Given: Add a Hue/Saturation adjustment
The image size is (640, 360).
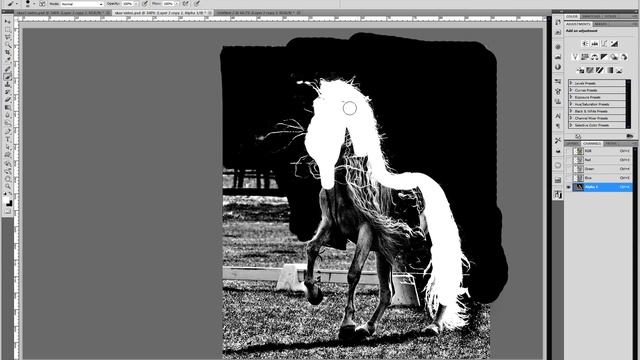Looking at the screenshot, I should [585, 57].
